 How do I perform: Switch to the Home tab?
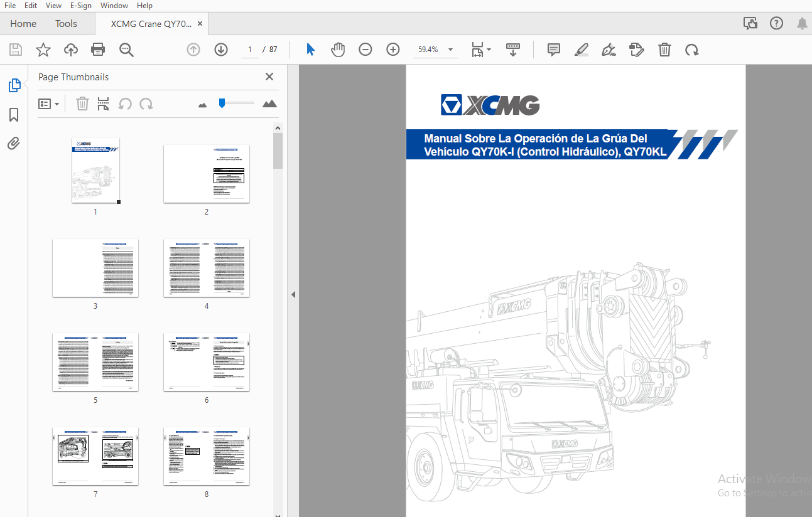click(23, 24)
